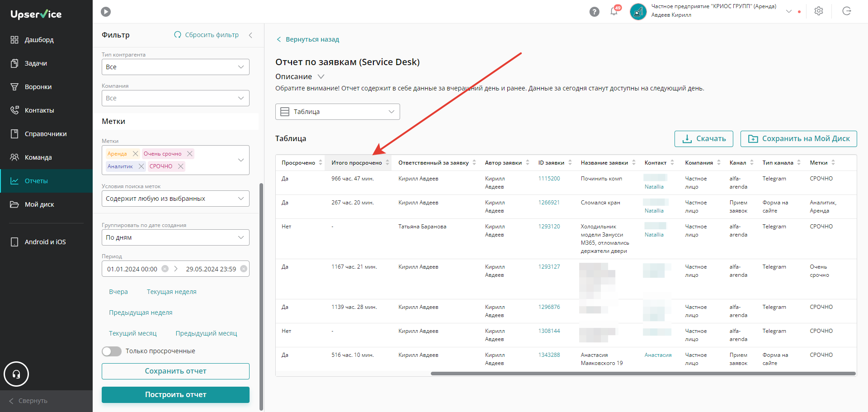
Task: Sort by Компания column
Action: pos(719,162)
